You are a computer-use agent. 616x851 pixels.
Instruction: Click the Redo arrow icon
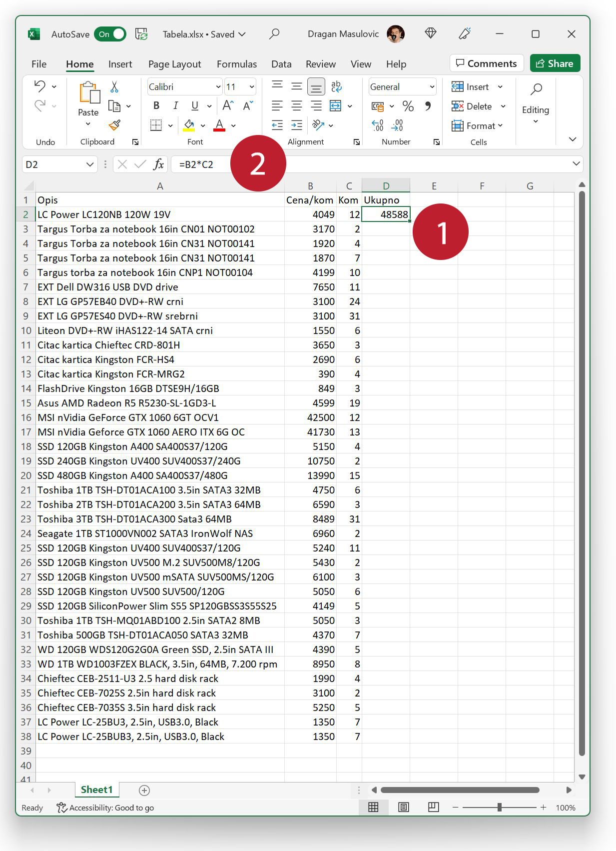[x=39, y=105]
